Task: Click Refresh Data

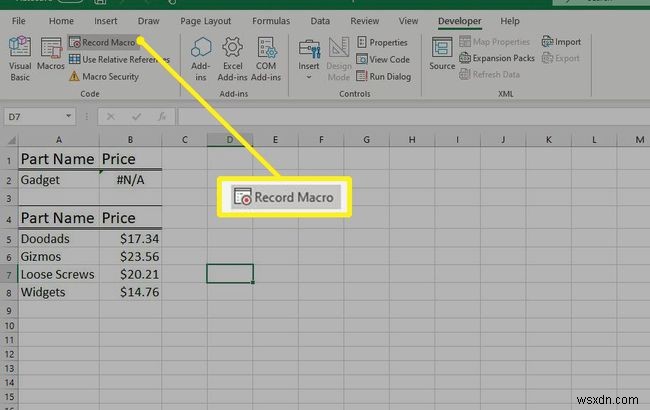Action: 490,74
